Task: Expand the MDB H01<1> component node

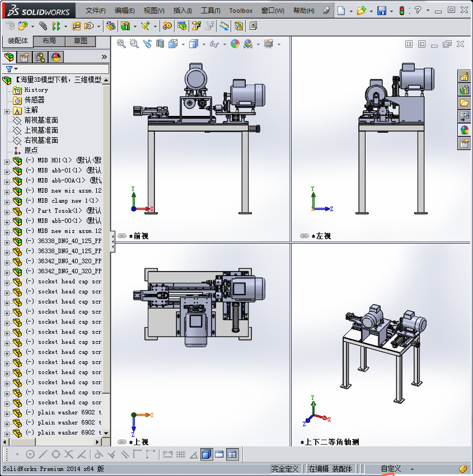Action: click(7, 162)
